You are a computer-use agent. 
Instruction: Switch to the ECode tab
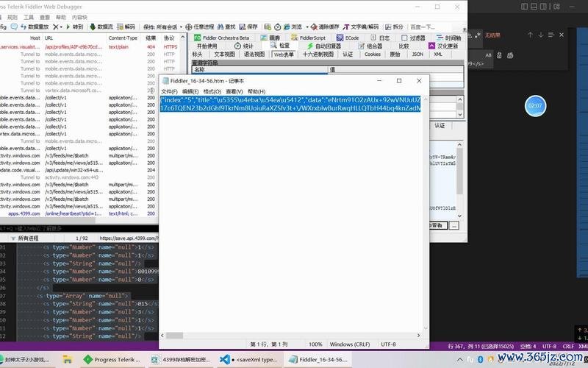point(348,38)
